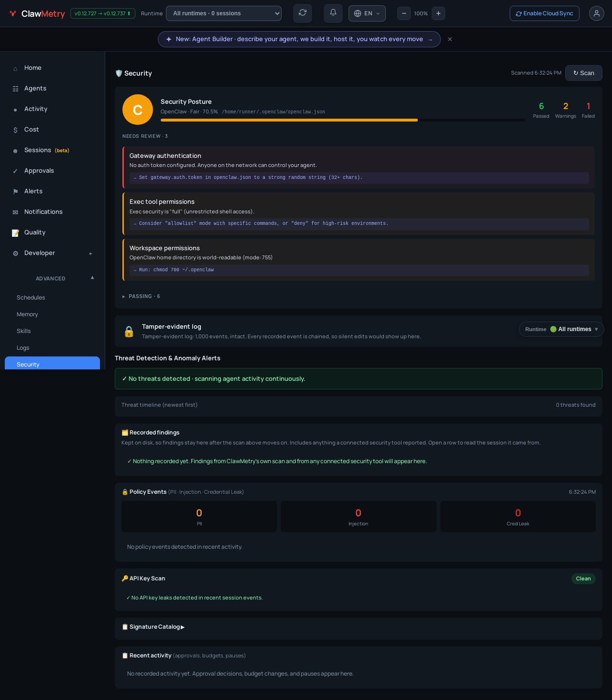Viewport: 612px width, 700px height.
Task: Click the Clean status badge
Action: click(x=583, y=578)
